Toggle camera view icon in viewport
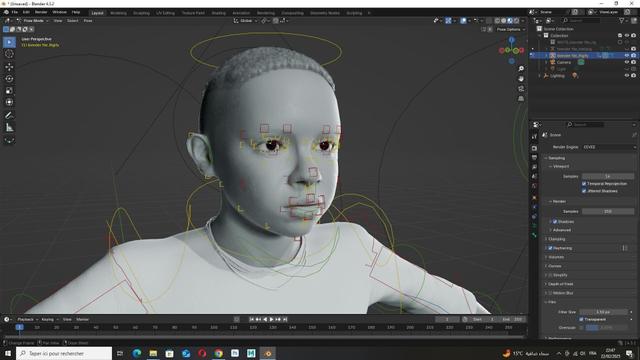Viewport: 640px width, 360px height. coord(521,89)
